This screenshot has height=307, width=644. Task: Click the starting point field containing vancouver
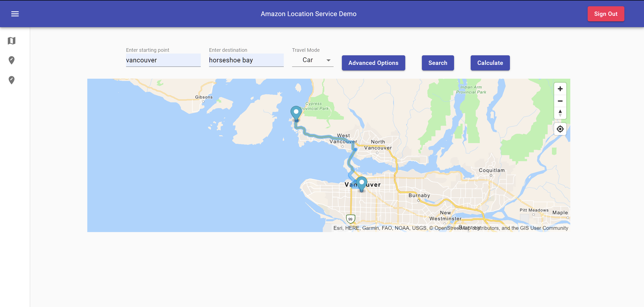[x=163, y=60]
